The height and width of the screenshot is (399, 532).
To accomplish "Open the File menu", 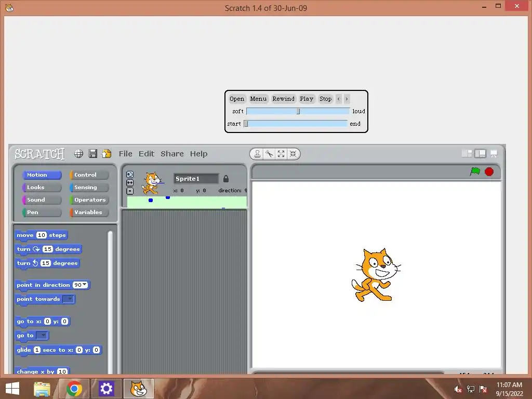I will tap(126, 154).
